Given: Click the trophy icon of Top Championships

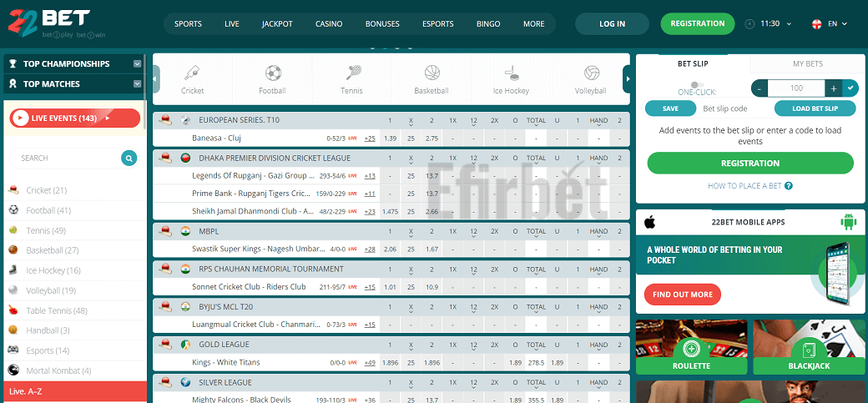Looking at the screenshot, I should tap(13, 63).
